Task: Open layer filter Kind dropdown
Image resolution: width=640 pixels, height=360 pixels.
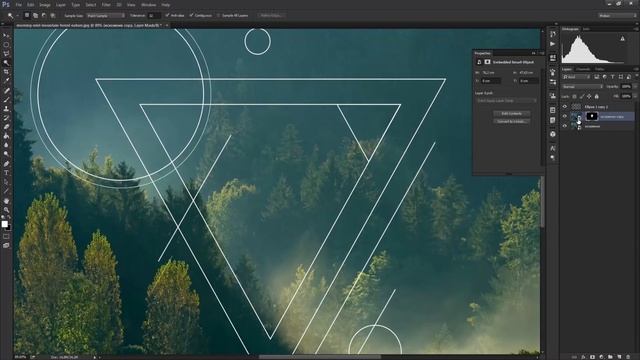Action: pos(576,77)
